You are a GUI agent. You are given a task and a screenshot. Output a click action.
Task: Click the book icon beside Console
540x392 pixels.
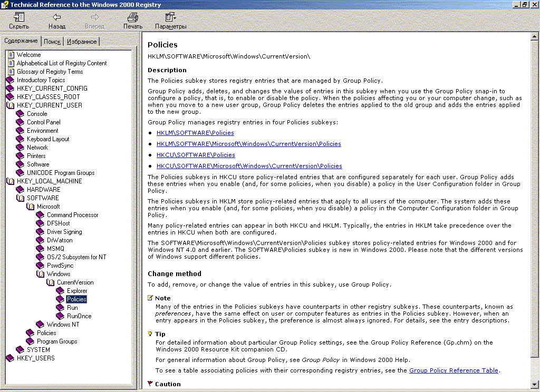[x=21, y=114]
